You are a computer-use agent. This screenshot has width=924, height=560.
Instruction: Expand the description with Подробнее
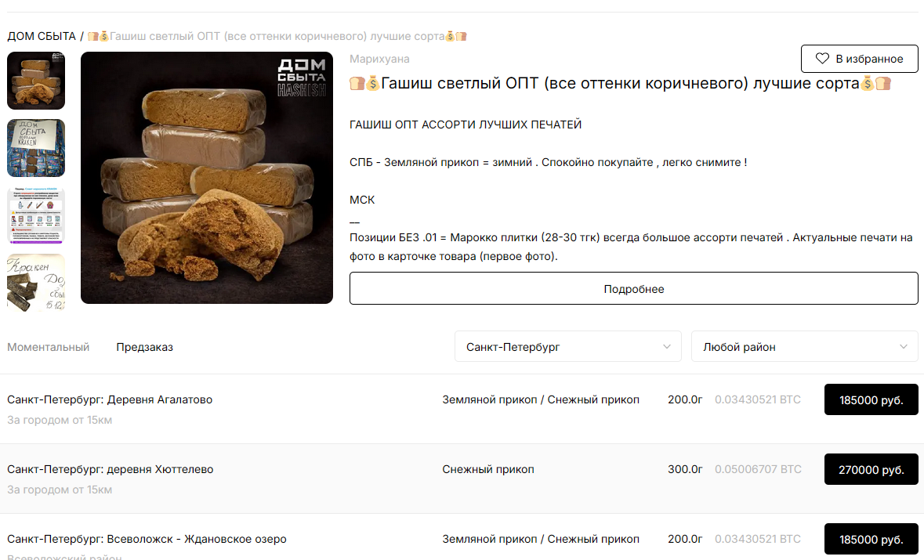pos(633,289)
